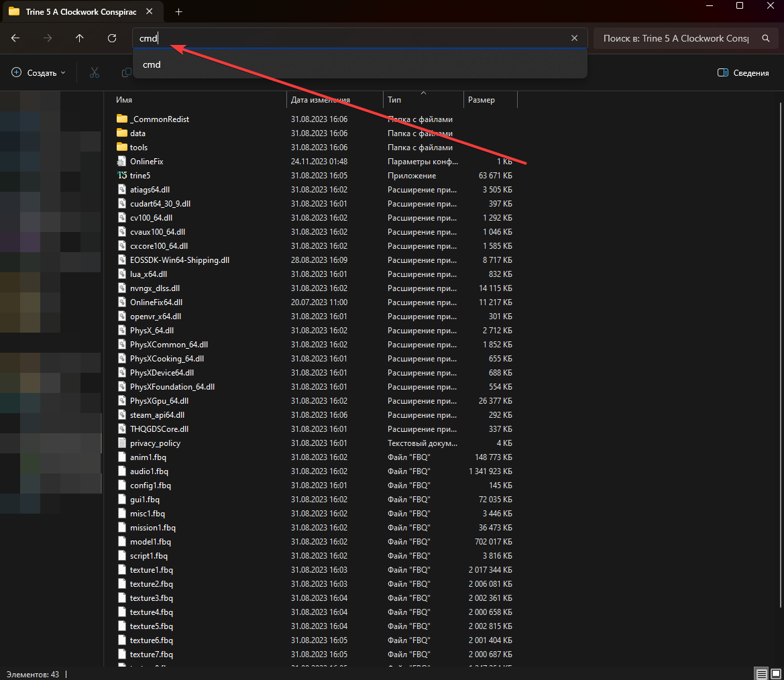
Task: Select the file named script1.fbq
Action: coord(149,555)
